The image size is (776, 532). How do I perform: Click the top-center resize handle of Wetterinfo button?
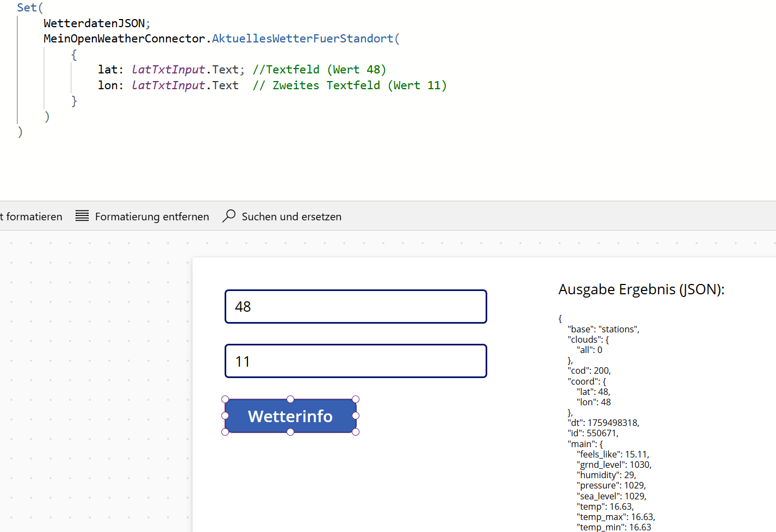290,399
